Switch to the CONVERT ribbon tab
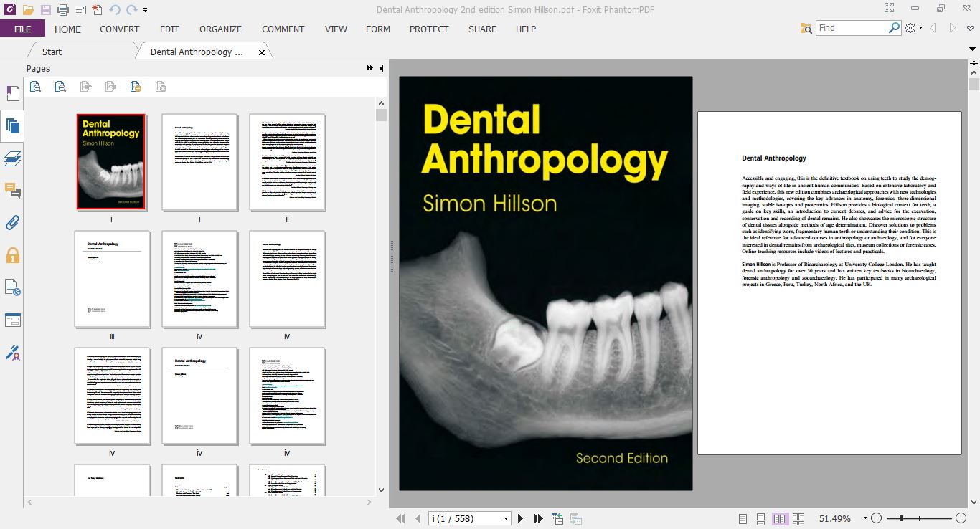 (120, 29)
